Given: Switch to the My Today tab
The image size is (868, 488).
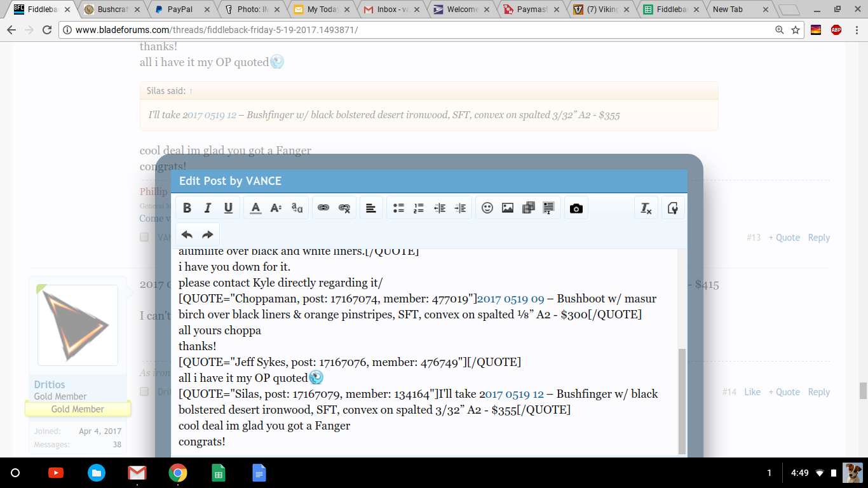Looking at the screenshot, I should [x=320, y=10].
